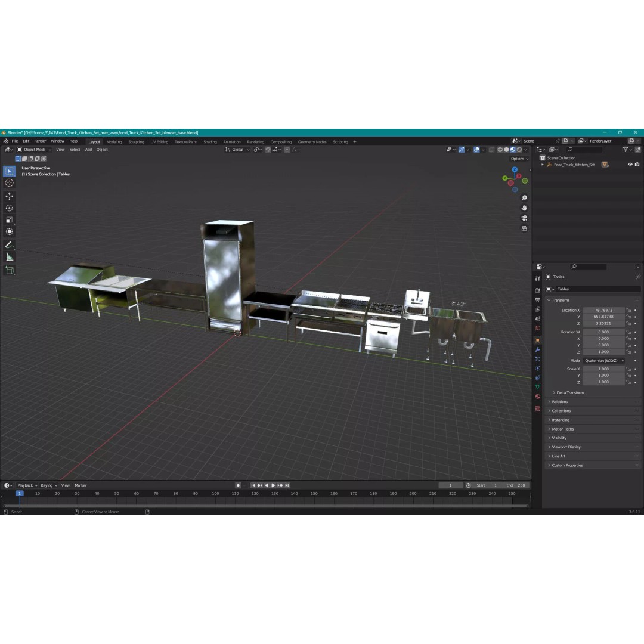Open the outliner filter dropdown
This screenshot has width=644, height=644.
point(627,150)
